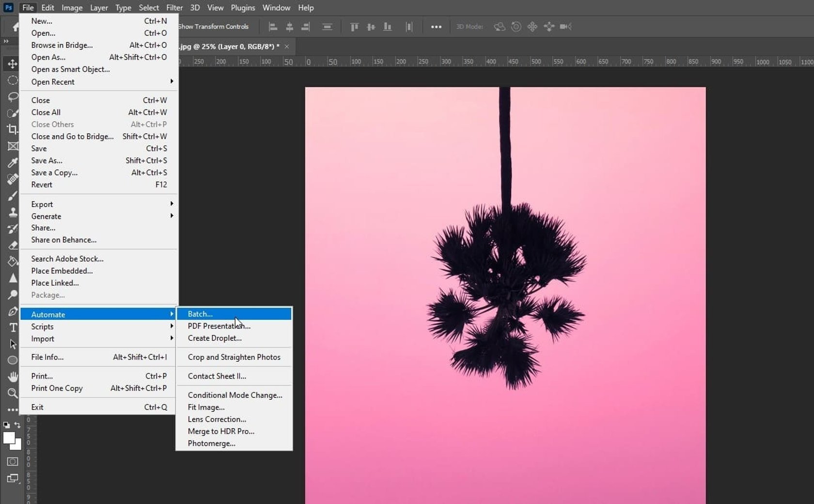Select the Hand tool
This screenshot has width=814, height=504.
[x=12, y=377]
